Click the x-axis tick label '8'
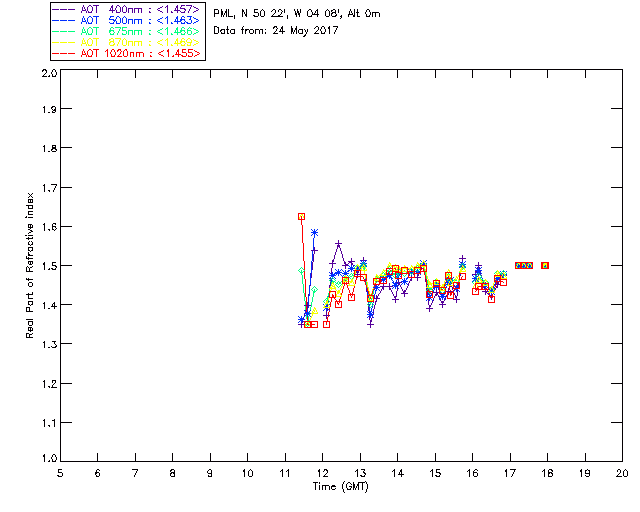The height and width of the screenshot is (512, 640). 173,473
